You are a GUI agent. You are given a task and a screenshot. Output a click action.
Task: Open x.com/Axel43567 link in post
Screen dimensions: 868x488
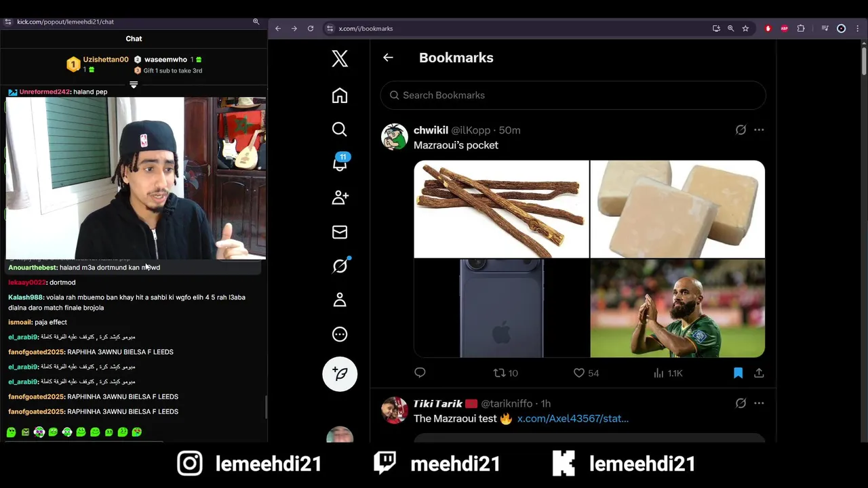(573, 419)
